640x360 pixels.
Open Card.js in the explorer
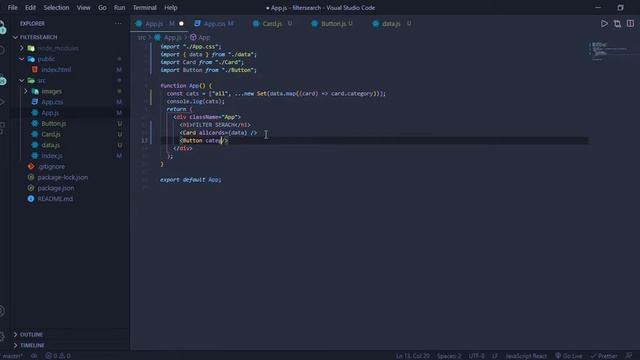tap(51, 134)
